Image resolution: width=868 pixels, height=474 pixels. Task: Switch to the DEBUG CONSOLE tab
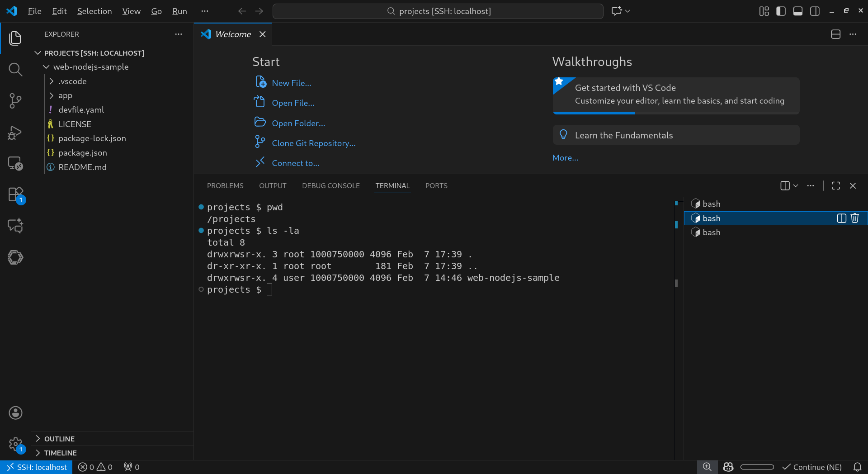[x=330, y=186]
